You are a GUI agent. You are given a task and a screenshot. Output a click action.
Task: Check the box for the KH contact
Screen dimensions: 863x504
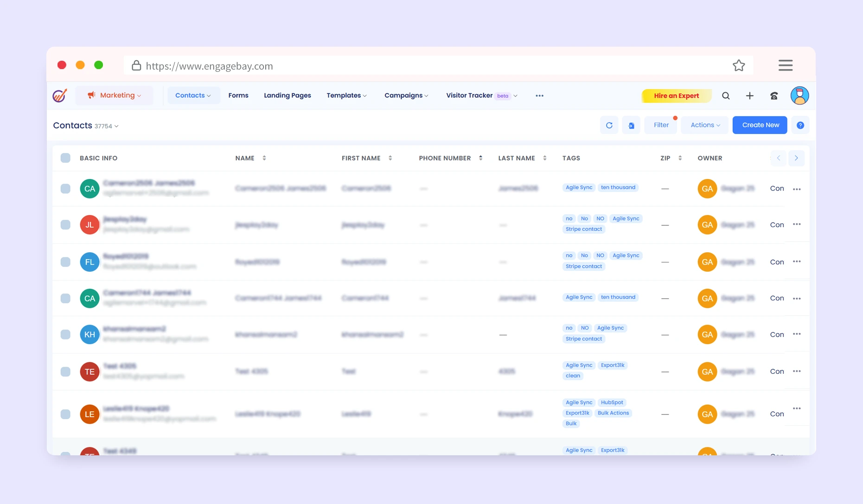65,335
